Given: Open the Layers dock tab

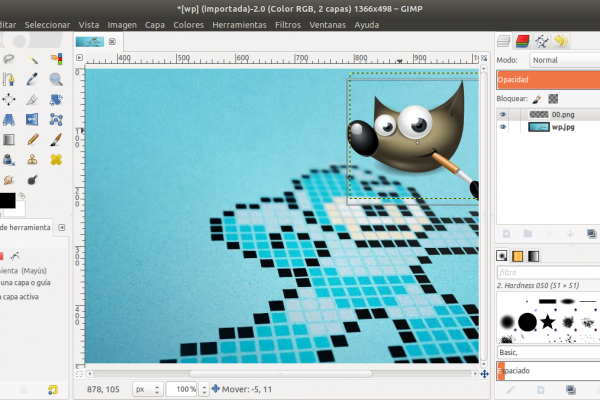Looking at the screenshot, I should 503,41.
